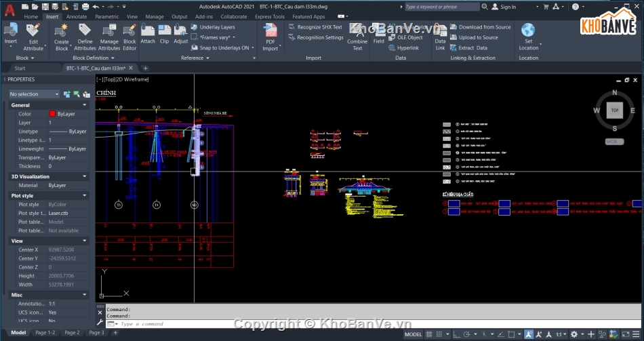Screen dimensions: 644x341
Task: Switch to the Home ribbon tab
Action: (31, 16)
